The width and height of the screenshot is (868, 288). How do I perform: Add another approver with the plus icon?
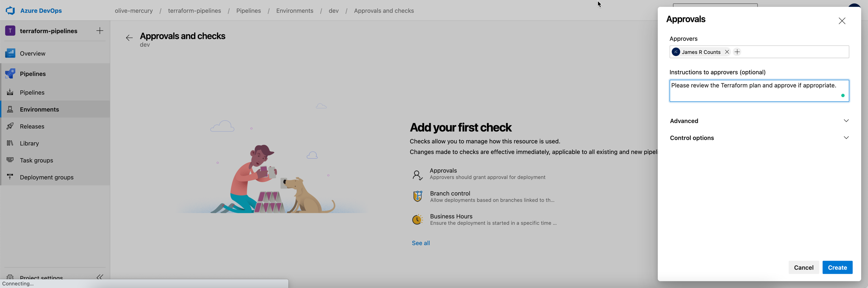click(x=737, y=52)
